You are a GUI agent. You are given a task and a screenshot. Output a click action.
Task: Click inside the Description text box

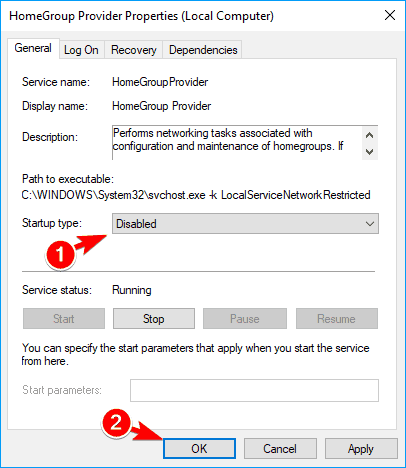[x=237, y=143]
